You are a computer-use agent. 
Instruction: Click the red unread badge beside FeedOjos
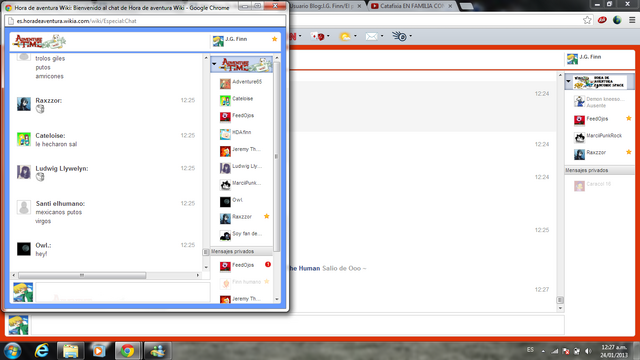coord(268,264)
